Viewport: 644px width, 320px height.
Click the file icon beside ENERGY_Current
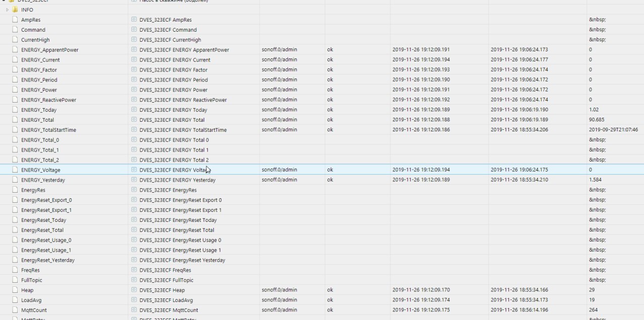coord(15,60)
